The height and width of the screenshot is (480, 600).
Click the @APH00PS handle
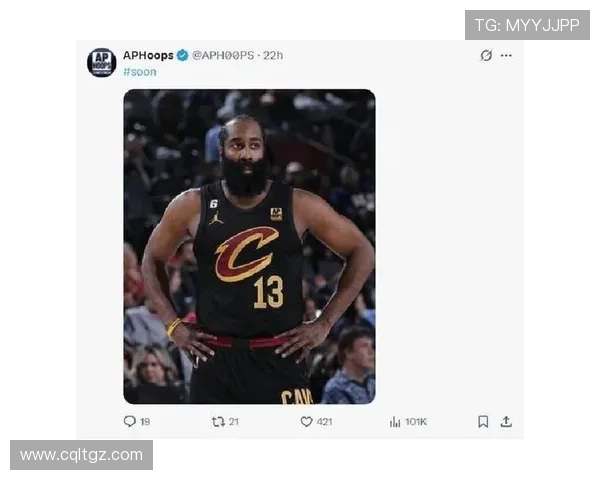coord(223,56)
